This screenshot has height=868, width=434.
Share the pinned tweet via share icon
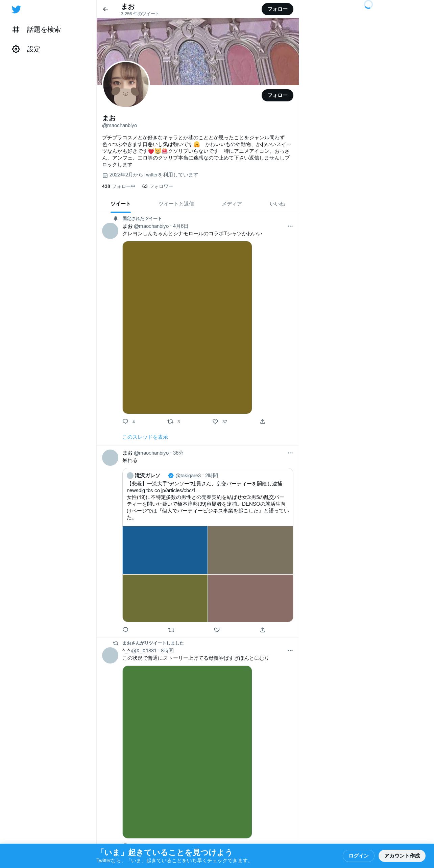(263, 421)
